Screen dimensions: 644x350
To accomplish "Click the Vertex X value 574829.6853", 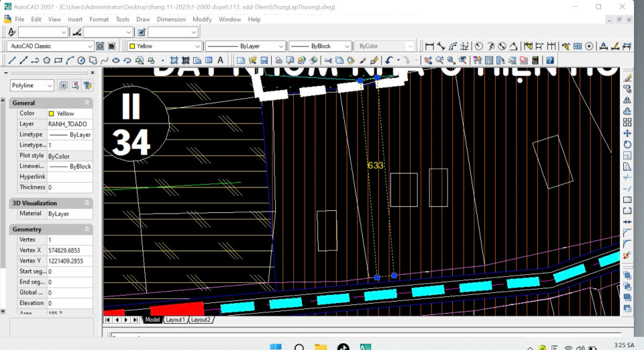I will 70,250.
